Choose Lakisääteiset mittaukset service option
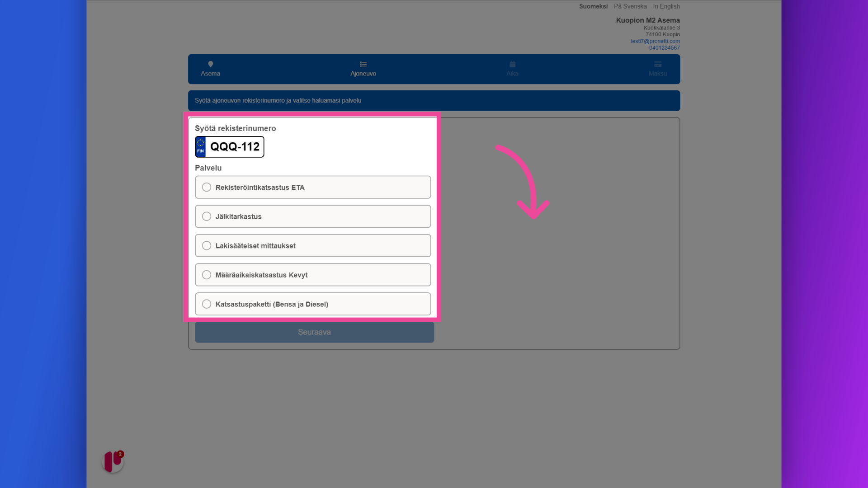 [313, 246]
